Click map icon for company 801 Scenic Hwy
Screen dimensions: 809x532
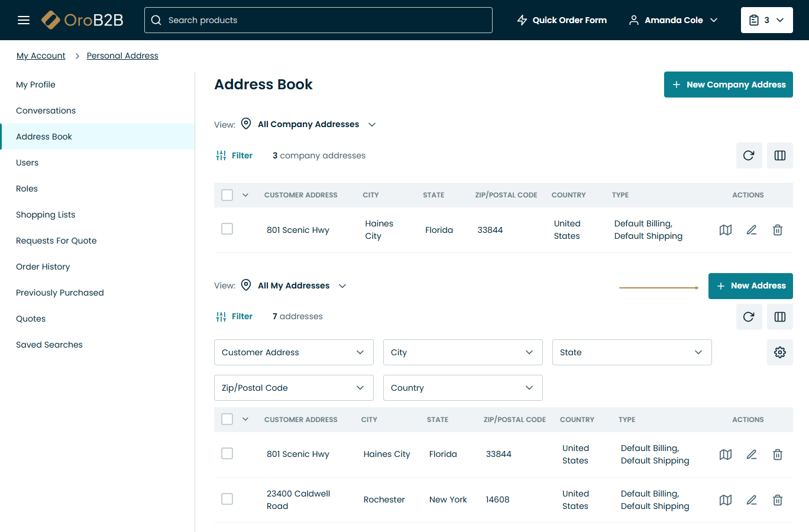pos(726,230)
